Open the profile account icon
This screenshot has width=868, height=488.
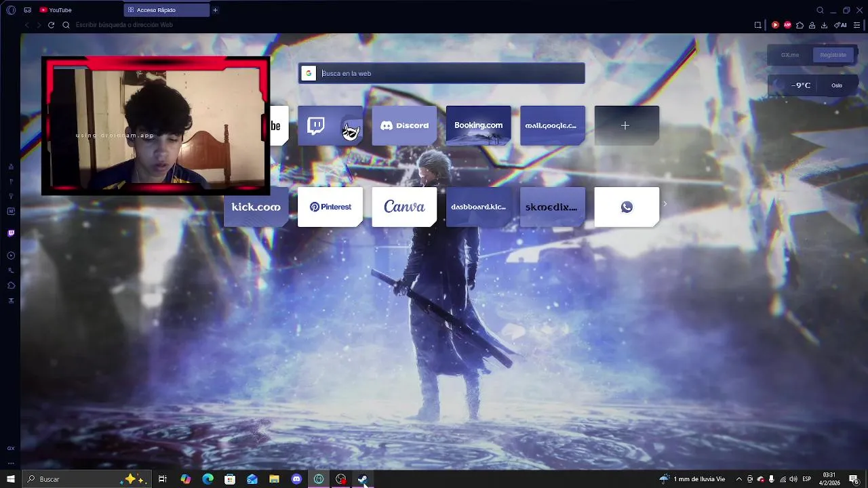[x=812, y=25]
